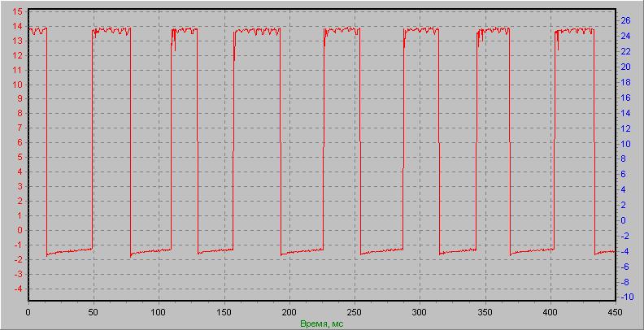Click the 13 label on the red axis
The height and width of the screenshot is (330, 644).
18,41
